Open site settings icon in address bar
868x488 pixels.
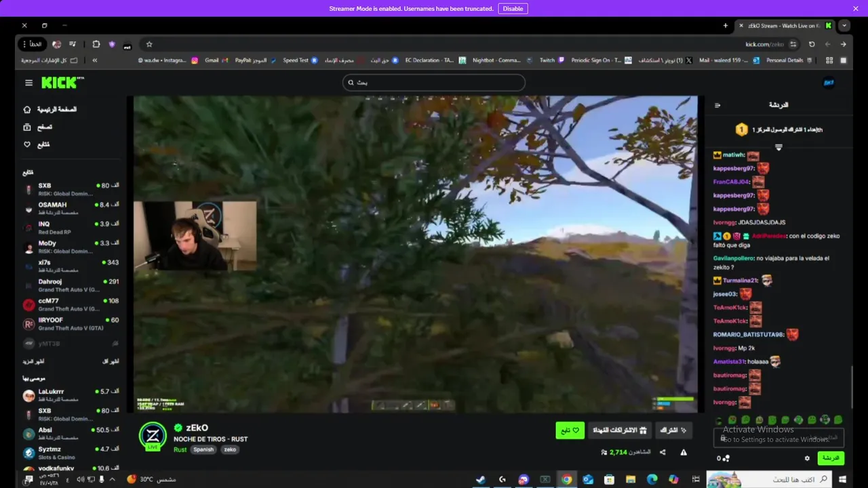(793, 44)
